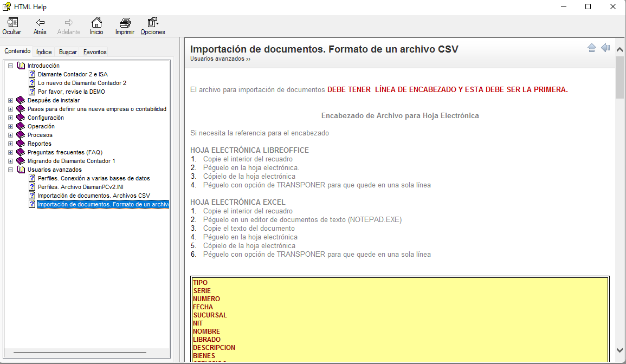Open the Favoritos tab
Image resolution: width=626 pixels, height=364 pixels.
coord(95,52)
